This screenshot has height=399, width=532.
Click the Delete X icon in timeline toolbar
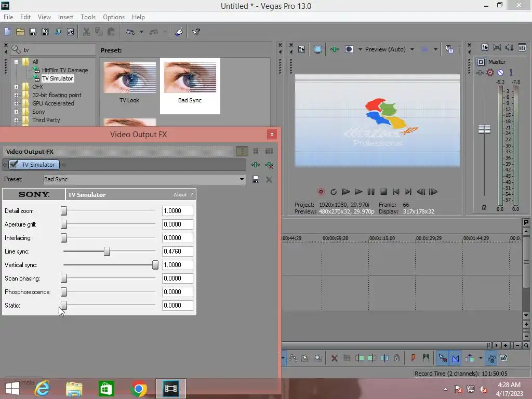click(334, 358)
